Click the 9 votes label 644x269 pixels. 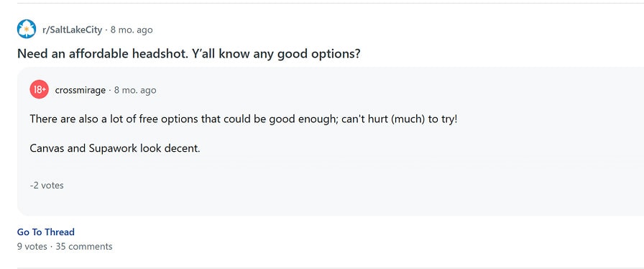[x=32, y=247]
